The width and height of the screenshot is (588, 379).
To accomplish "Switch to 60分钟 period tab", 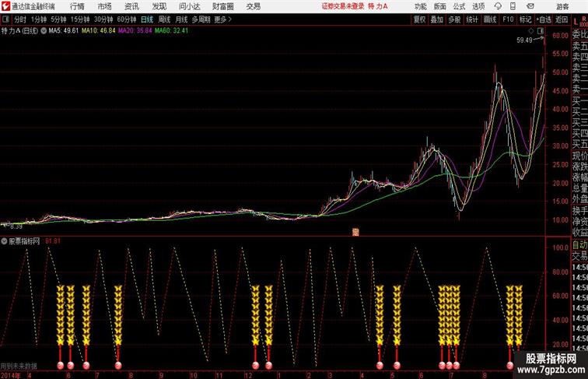I will pos(126,19).
